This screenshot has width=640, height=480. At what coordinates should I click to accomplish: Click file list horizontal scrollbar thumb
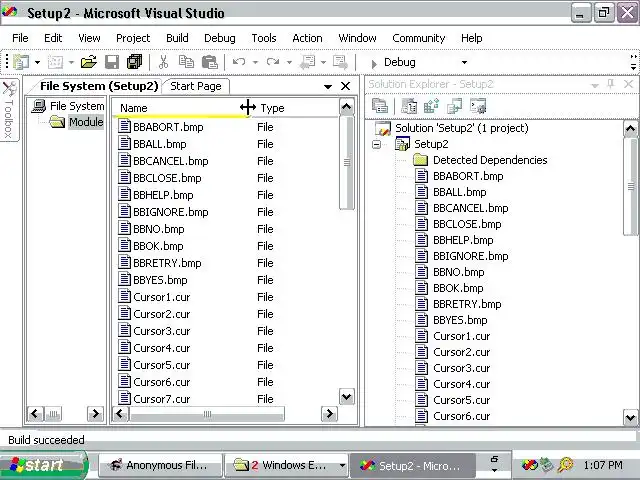click(x=207, y=414)
